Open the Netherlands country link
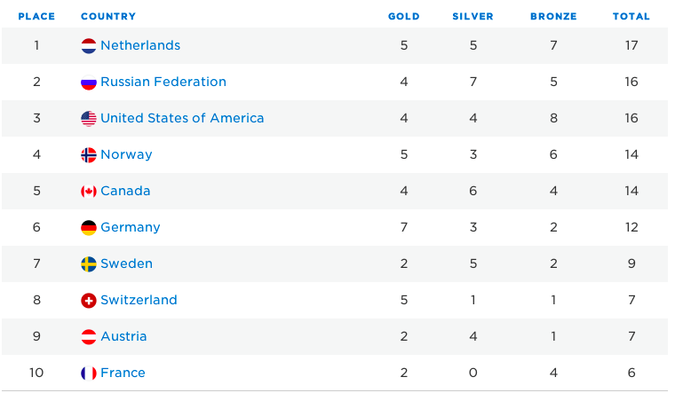Screen dimensions: 675x393 click(140, 45)
